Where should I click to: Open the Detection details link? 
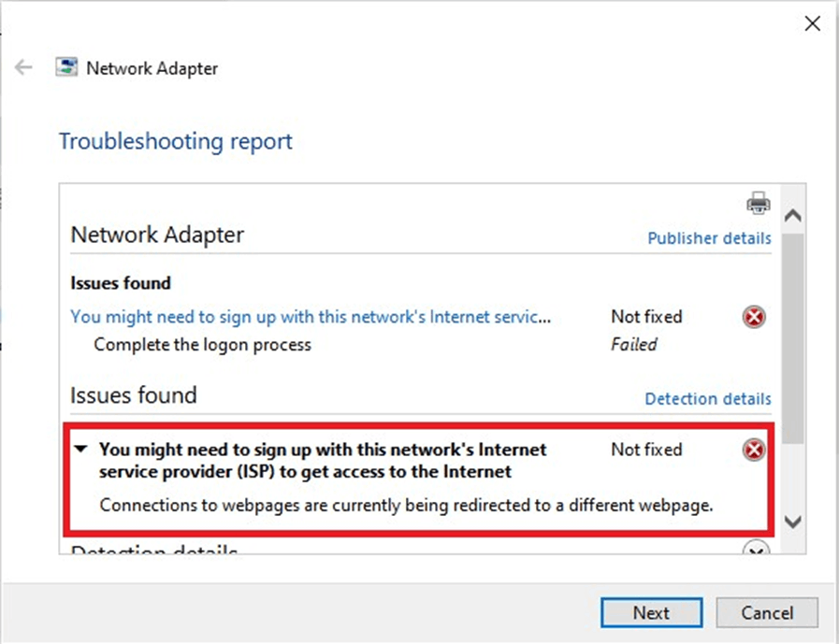click(x=708, y=399)
